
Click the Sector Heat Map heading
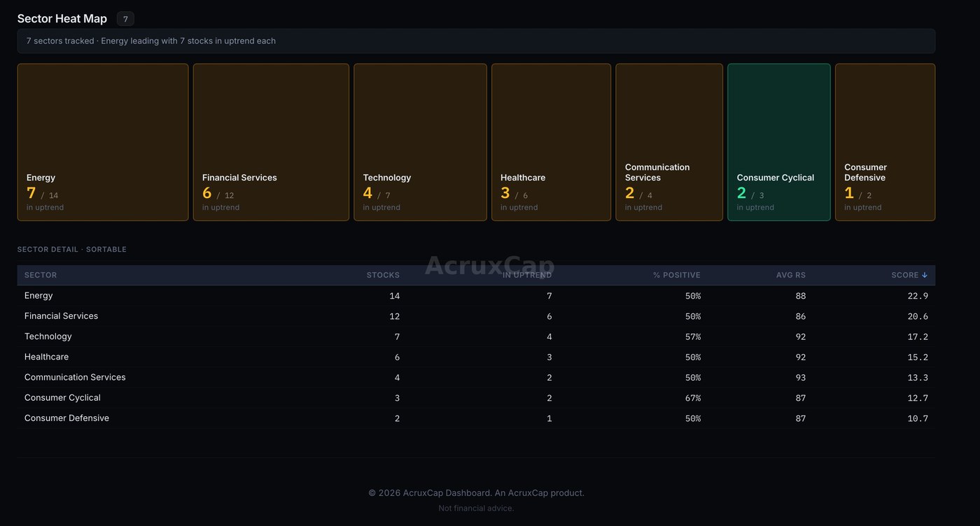62,19
